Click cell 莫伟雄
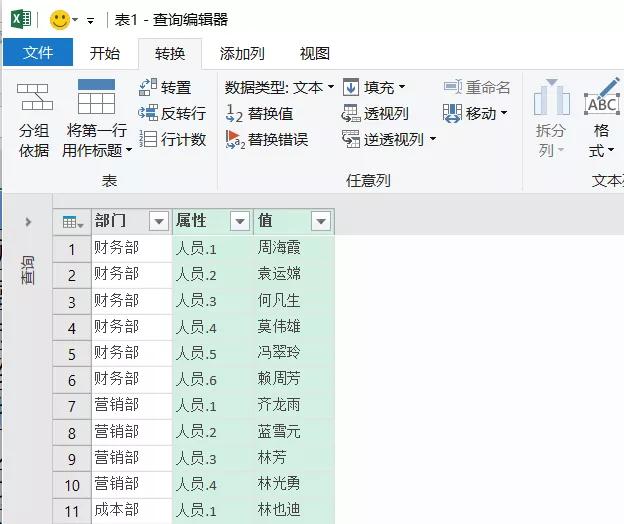Viewport: 624px width, 524px height. pyautogui.click(x=293, y=327)
